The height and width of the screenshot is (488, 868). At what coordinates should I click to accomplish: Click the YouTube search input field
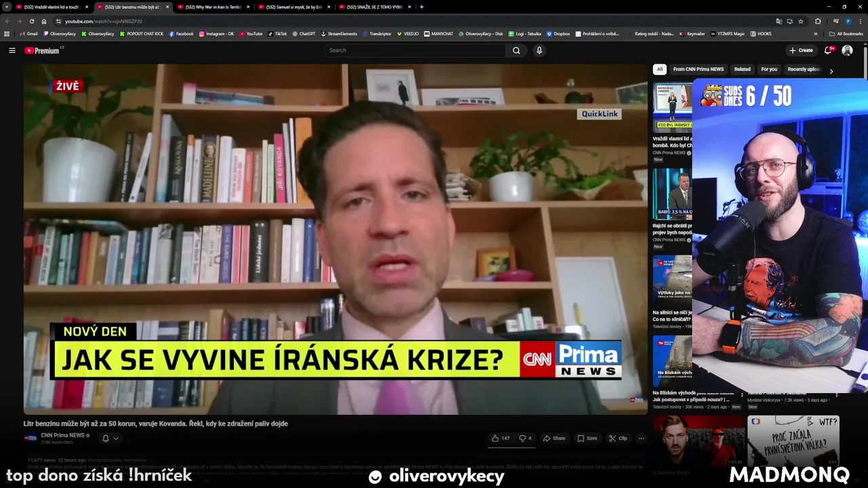(x=415, y=50)
